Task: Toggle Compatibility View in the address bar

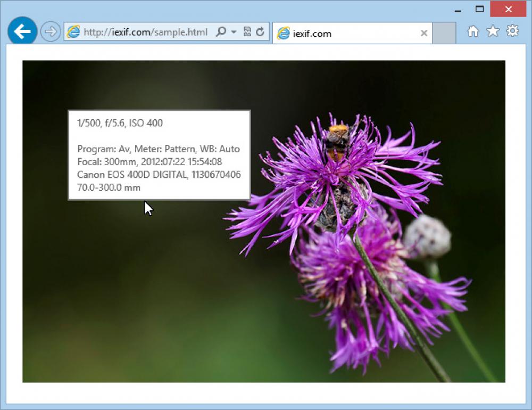Action: pos(247,32)
